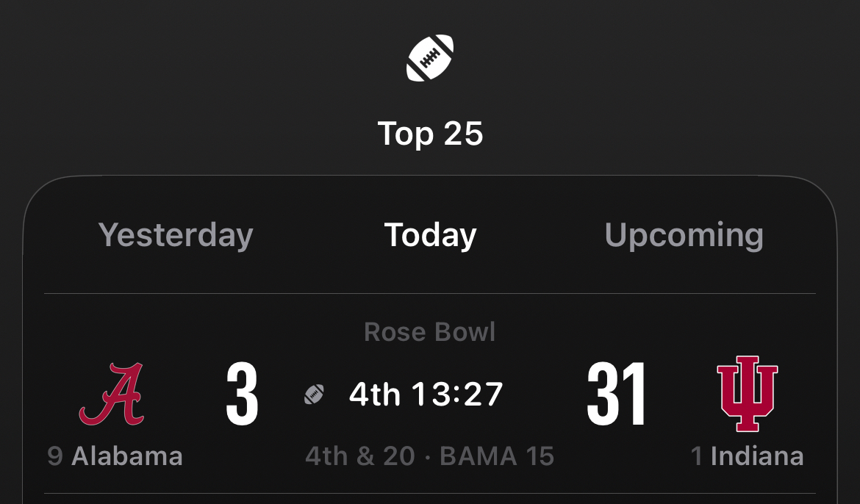The image size is (860, 504).
Task: Click the Alabama team name
Action: point(127,456)
